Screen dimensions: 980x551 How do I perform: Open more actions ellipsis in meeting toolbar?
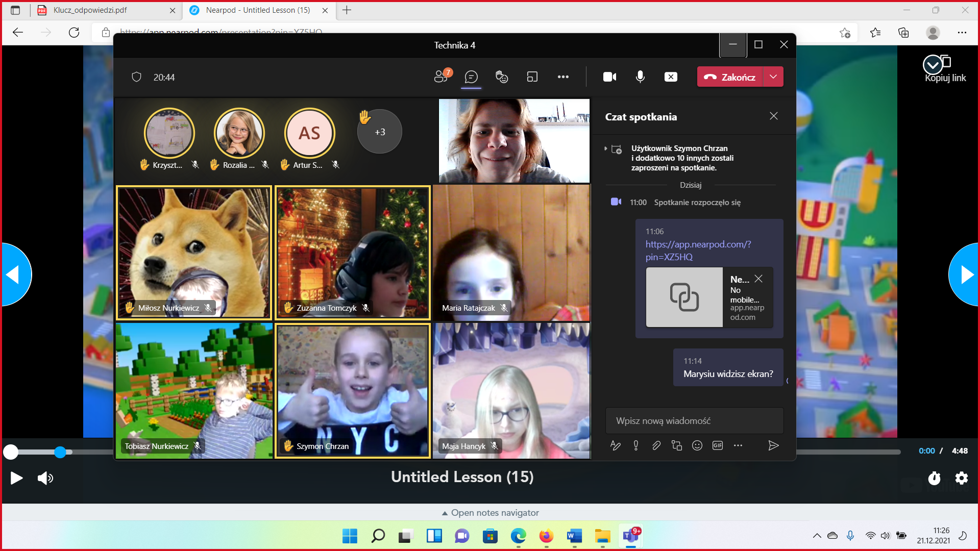click(563, 77)
